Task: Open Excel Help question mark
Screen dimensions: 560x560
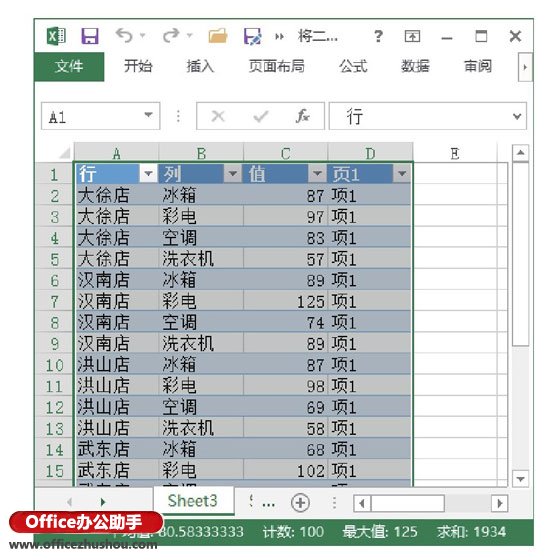Action: click(378, 36)
